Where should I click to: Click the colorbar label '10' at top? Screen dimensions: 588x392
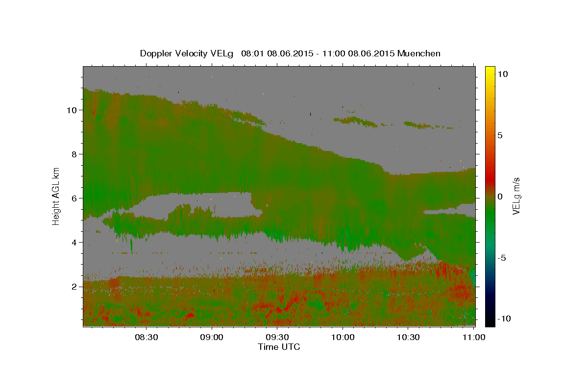tap(502, 74)
